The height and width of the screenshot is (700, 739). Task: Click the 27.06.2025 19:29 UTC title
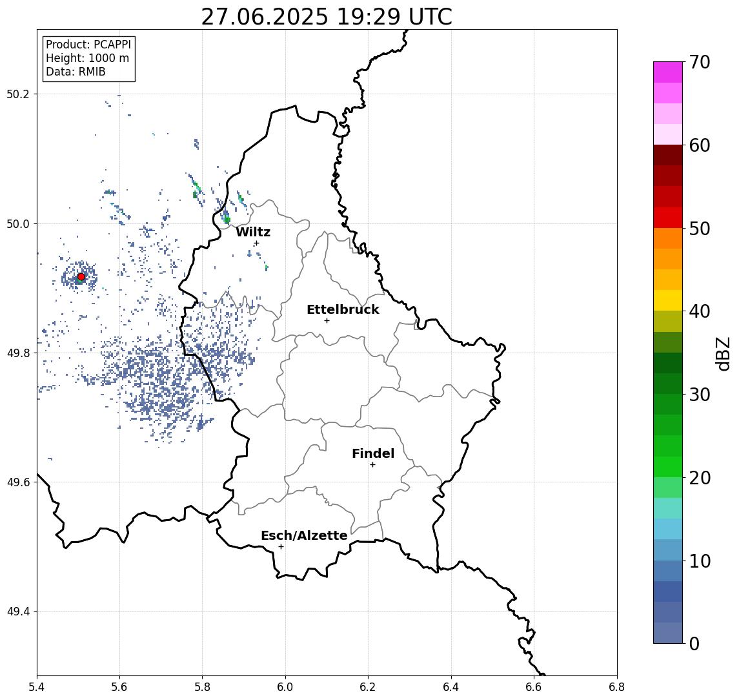point(327,17)
